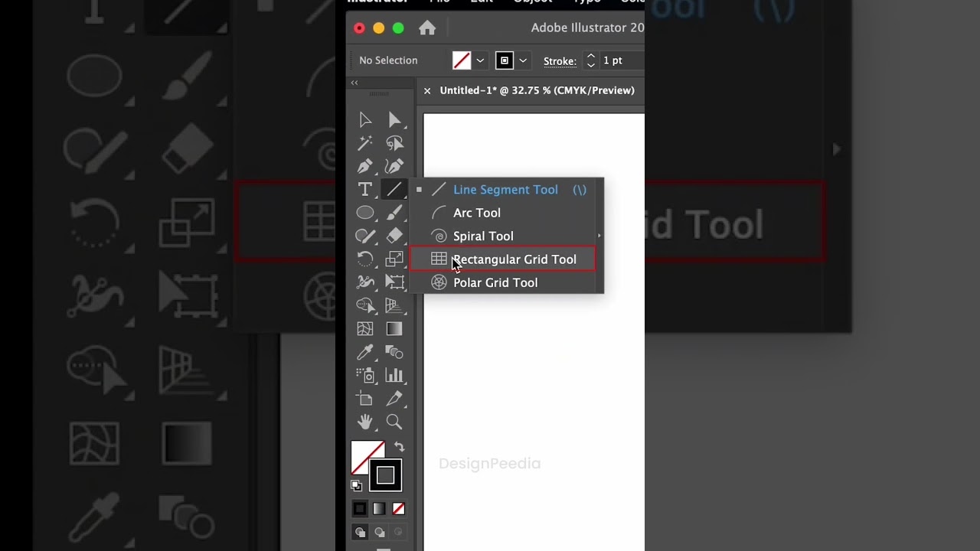
Task: Select the Magic Wand tool
Action: 365,143
